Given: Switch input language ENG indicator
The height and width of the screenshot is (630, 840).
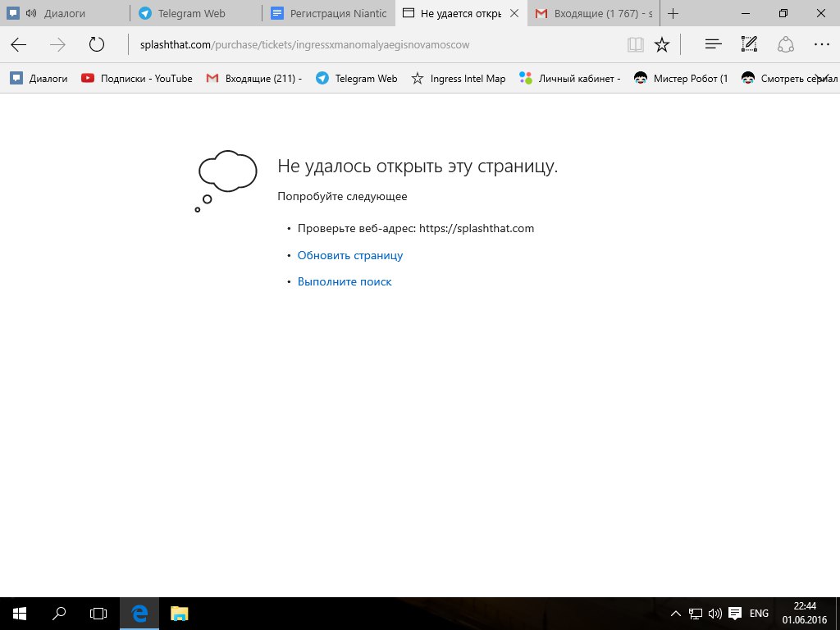Looking at the screenshot, I should 759,614.
